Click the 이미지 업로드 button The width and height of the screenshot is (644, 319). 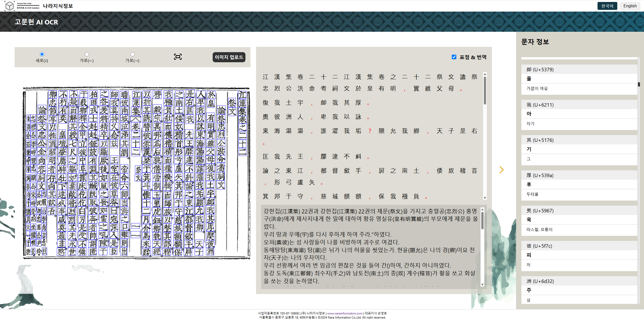(x=229, y=57)
